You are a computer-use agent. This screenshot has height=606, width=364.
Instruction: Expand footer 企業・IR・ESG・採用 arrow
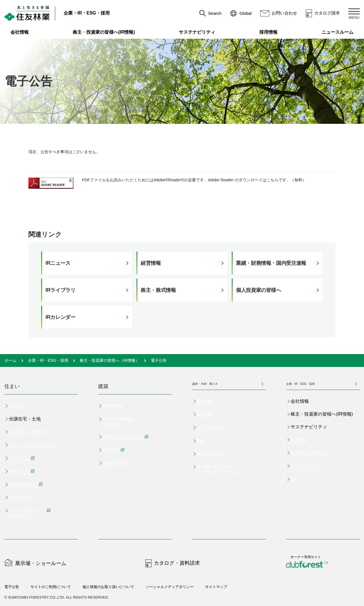click(356, 384)
